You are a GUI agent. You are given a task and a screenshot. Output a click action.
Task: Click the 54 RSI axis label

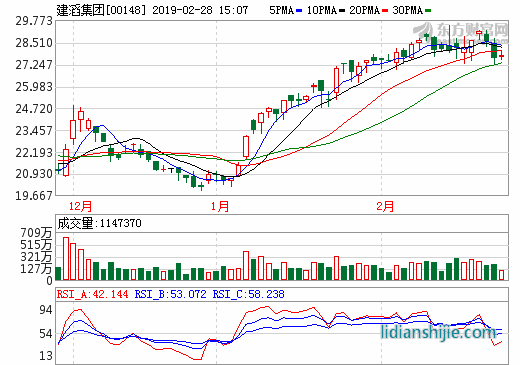click(x=46, y=334)
